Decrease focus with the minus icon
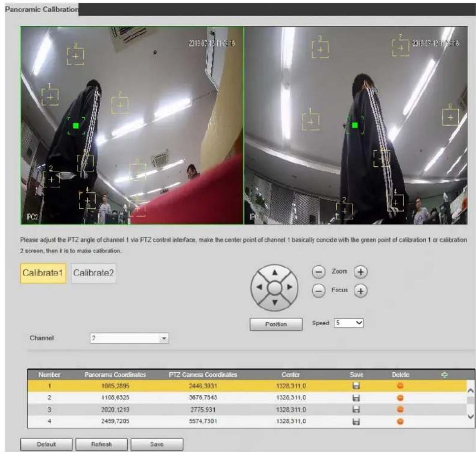The height and width of the screenshot is (452, 476). 318,291
